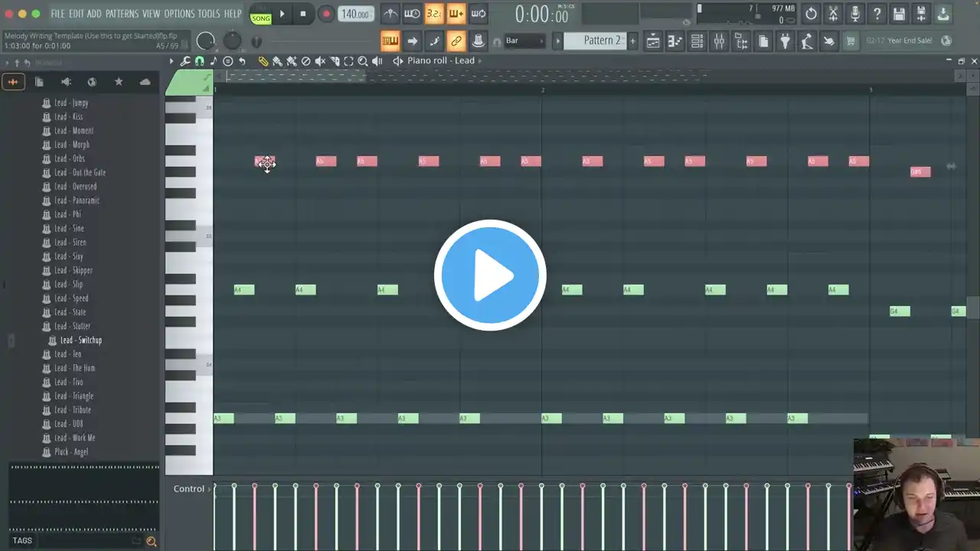Open the tempo tapper icon
Viewport: 980px width, 551px height.
pyautogui.click(x=806, y=41)
